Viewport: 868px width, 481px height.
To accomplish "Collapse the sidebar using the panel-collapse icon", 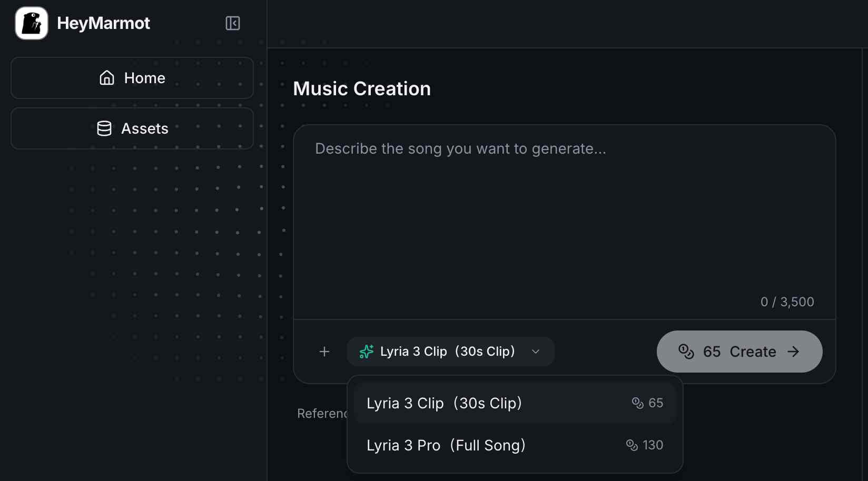I will tap(232, 23).
